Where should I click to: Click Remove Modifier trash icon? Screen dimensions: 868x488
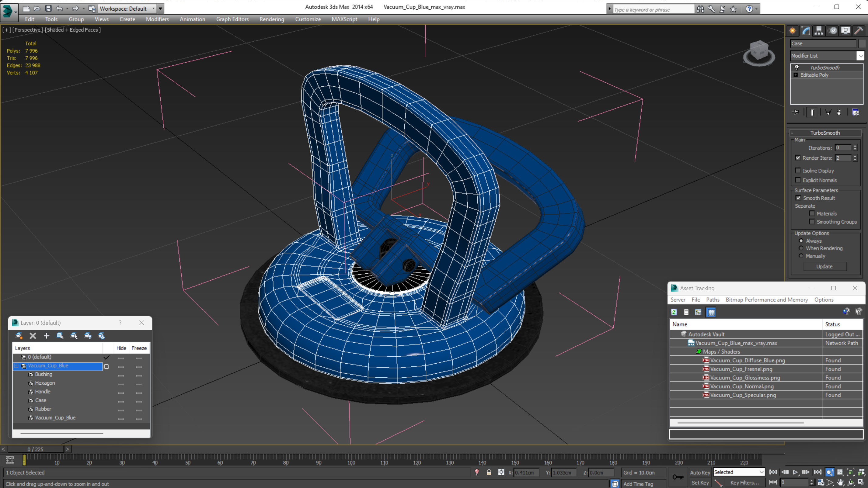coord(839,112)
